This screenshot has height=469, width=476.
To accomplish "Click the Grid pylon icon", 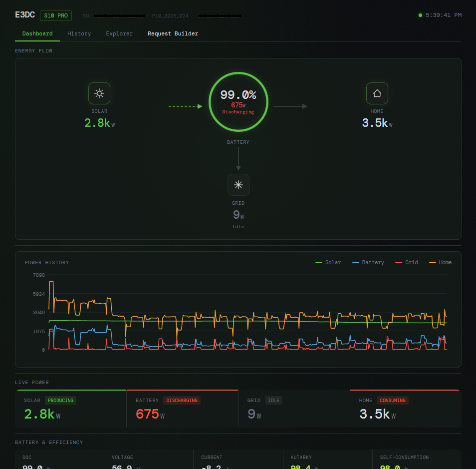I will 238,185.
